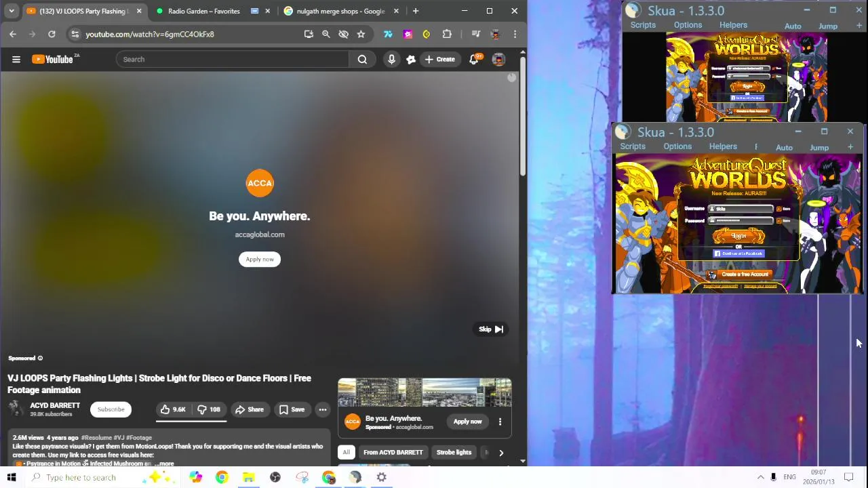Open Helpers menu in front Skua window

tap(723, 146)
